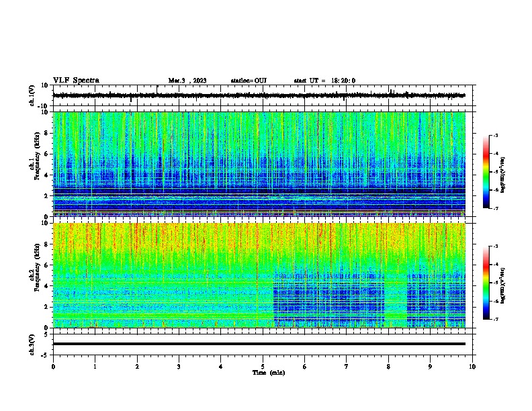
Task: Click the ch.2 colorbar log(PSD) label
Action: pos(503,285)
